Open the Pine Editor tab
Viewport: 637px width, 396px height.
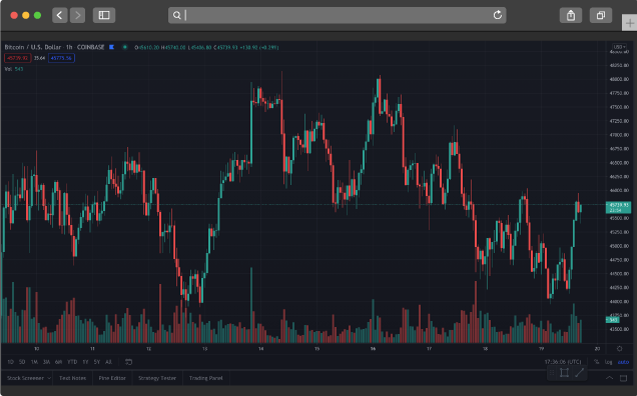tap(112, 378)
